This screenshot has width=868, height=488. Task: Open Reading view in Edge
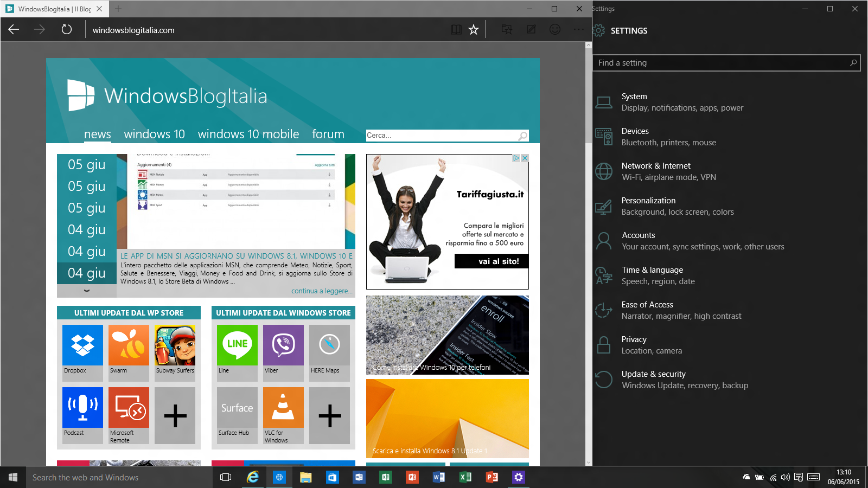(456, 30)
